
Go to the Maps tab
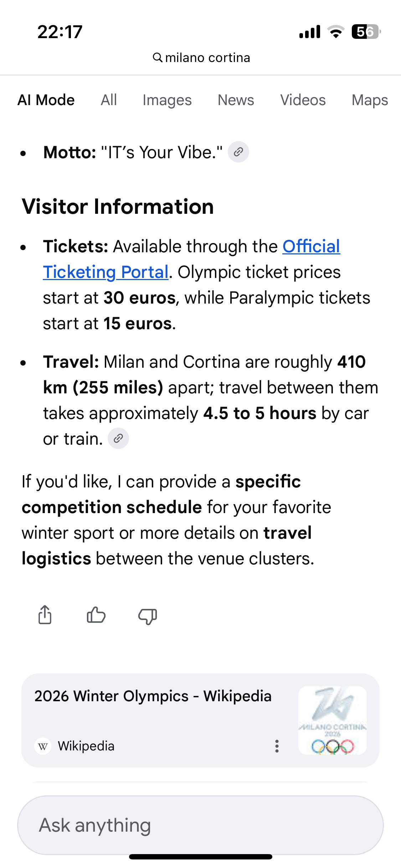[x=370, y=100]
